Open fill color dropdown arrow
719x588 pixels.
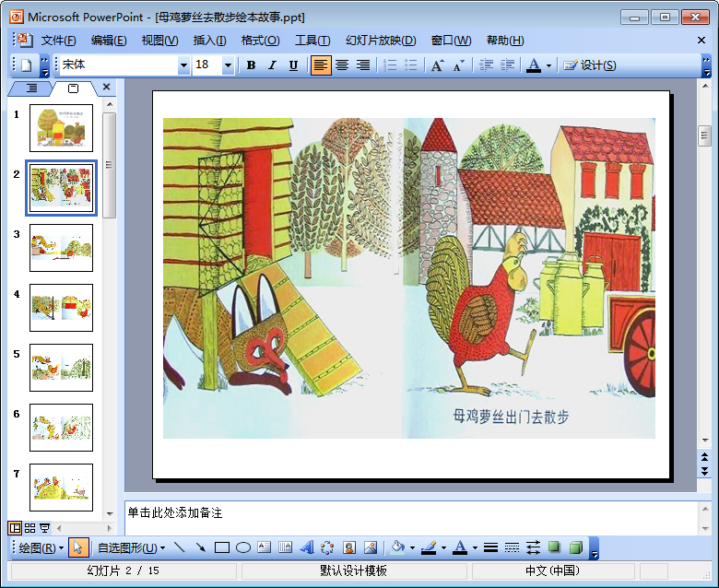(x=413, y=548)
